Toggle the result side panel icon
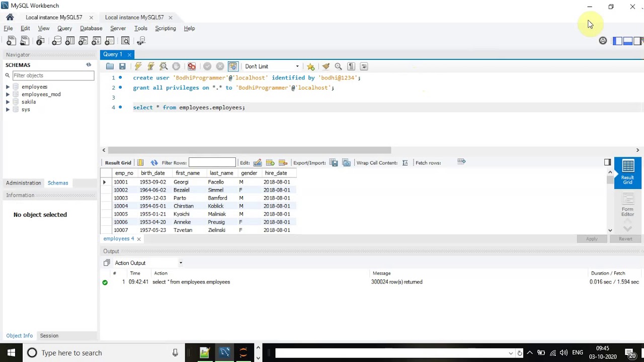Screen dimensions: 644x362 [x=608, y=162]
